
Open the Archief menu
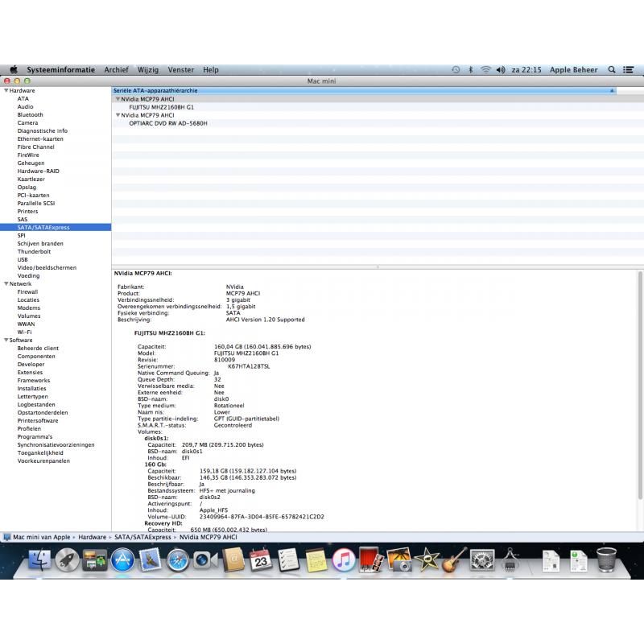(x=116, y=69)
